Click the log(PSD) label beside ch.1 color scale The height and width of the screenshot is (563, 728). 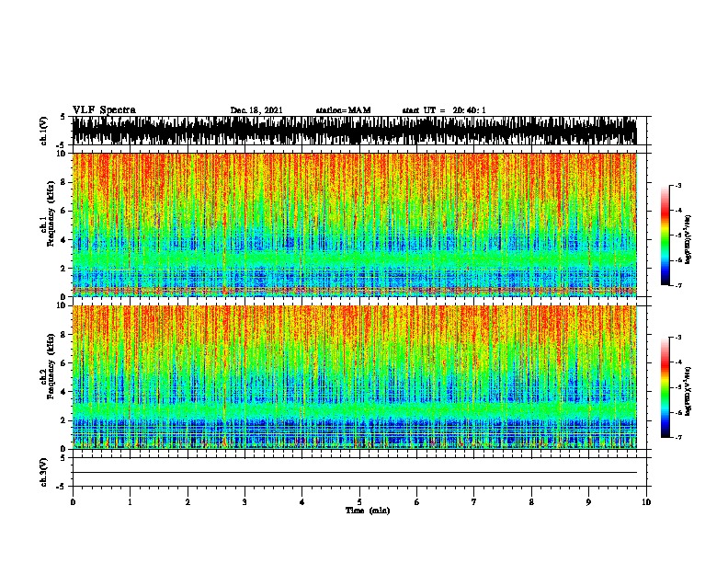pyautogui.click(x=688, y=239)
